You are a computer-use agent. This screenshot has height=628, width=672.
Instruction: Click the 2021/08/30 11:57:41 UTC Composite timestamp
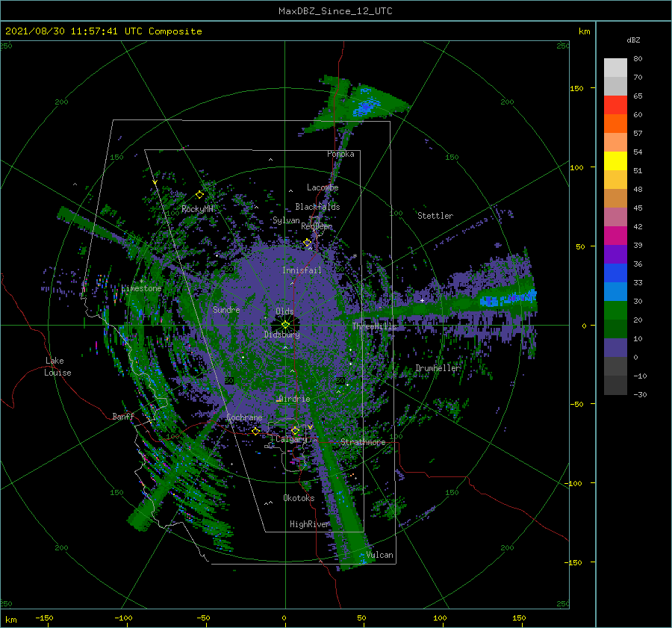(103, 31)
